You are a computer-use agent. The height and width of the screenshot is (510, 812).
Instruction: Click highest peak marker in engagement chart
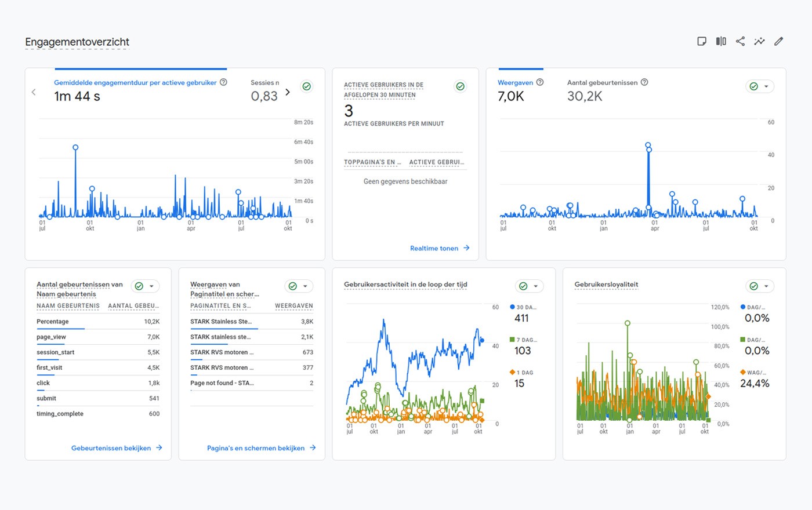pos(75,148)
